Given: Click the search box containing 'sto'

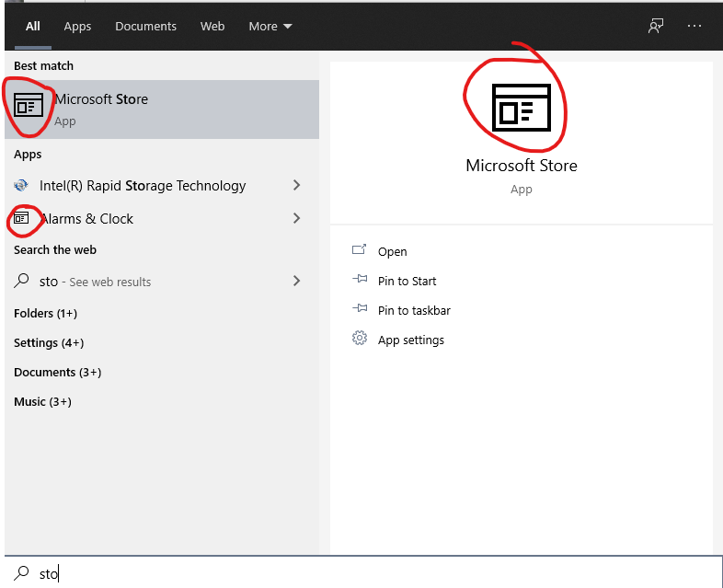Looking at the screenshot, I should (x=368, y=573).
